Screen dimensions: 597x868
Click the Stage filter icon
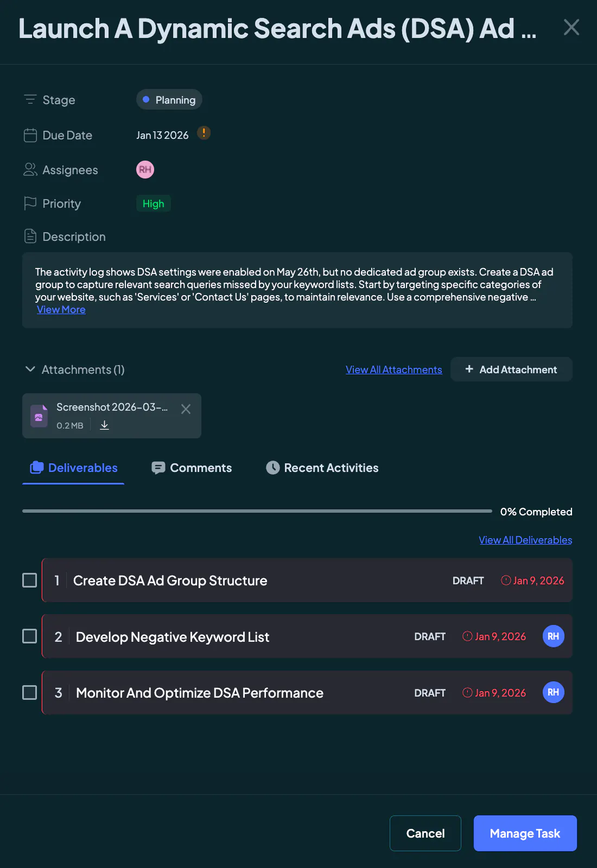[x=30, y=100]
